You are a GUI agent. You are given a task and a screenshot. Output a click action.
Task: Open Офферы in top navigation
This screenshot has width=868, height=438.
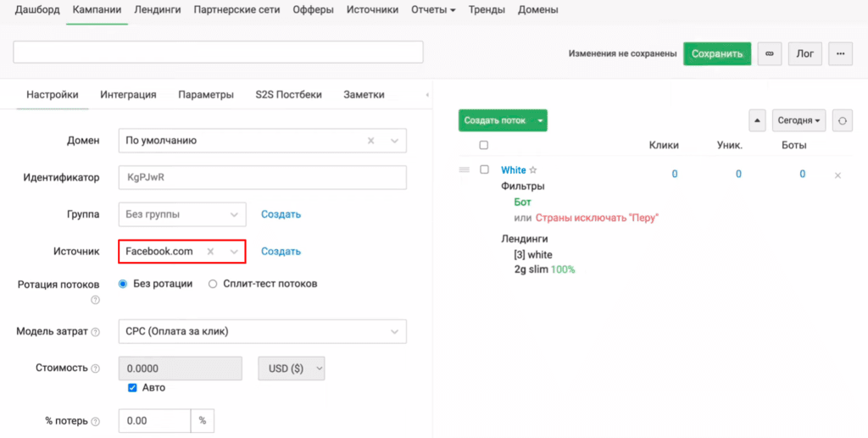(314, 10)
